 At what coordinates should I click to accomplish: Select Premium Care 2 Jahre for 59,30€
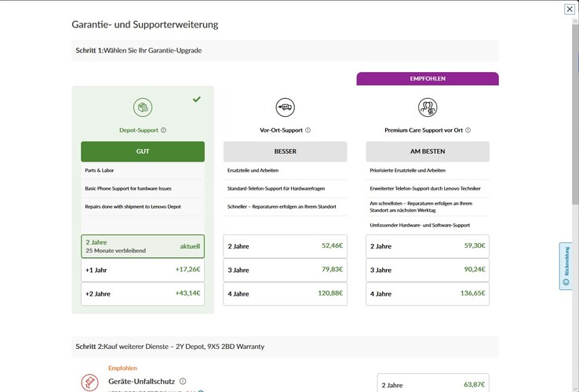(428, 246)
